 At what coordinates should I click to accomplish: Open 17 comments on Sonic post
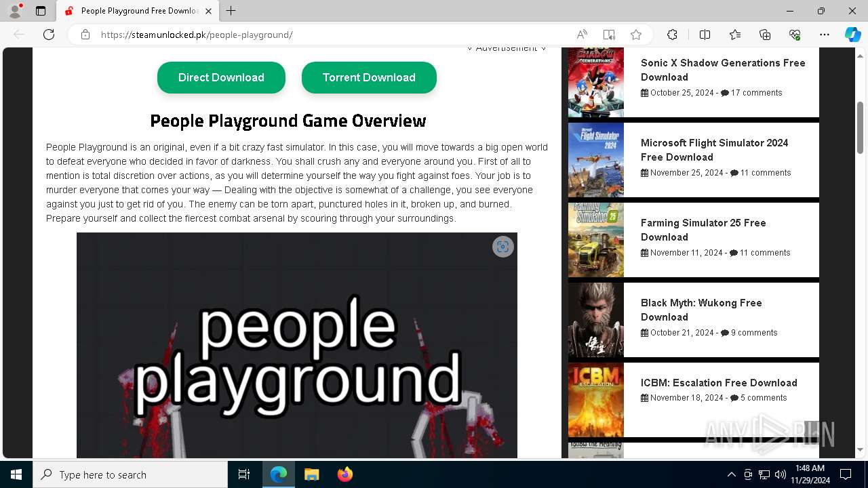(751, 93)
